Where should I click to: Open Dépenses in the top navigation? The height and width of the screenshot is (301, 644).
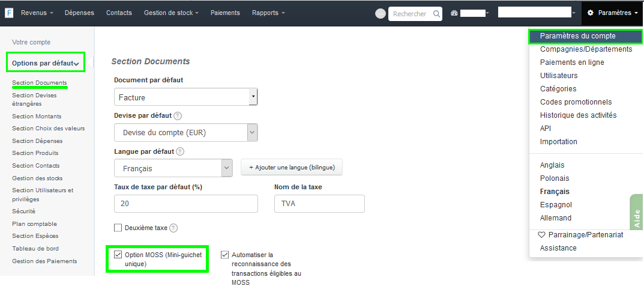point(79,13)
